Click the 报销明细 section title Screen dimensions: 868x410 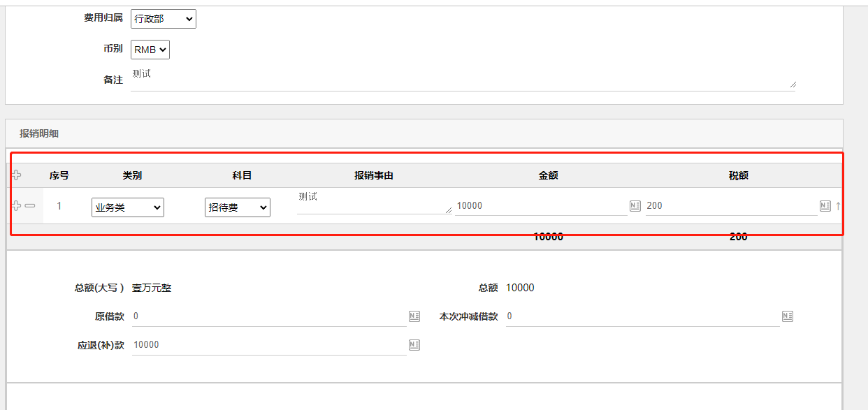39,133
